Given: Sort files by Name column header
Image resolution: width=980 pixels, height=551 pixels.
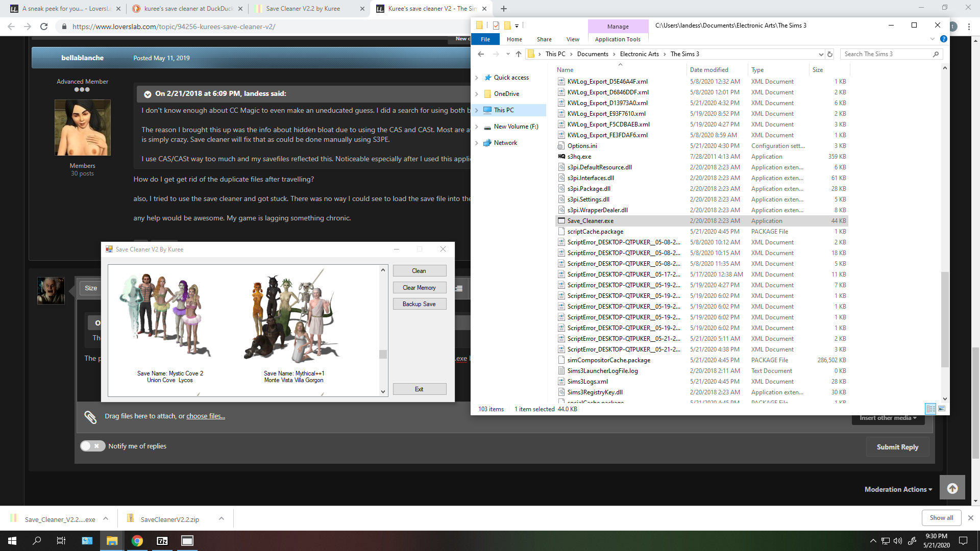Looking at the screenshot, I should coord(565,70).
